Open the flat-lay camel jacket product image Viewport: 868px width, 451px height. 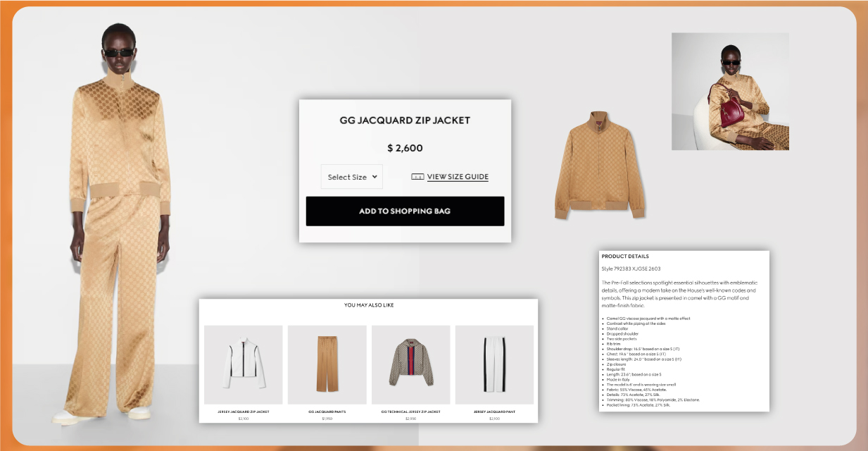[x=600, y=164]
